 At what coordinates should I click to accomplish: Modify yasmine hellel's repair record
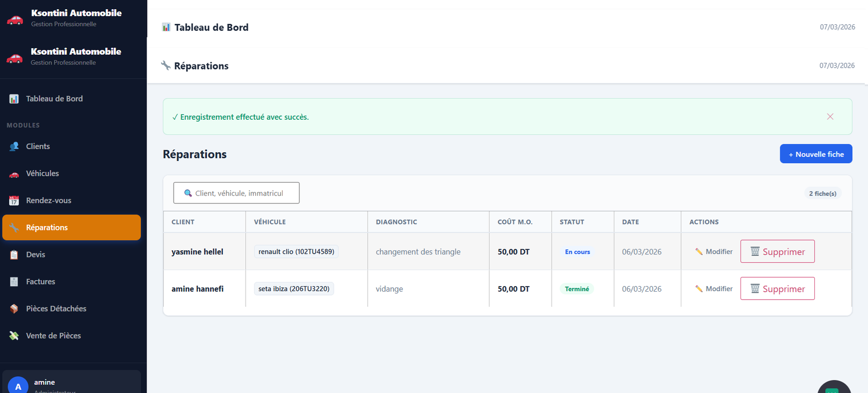(713, 252)
